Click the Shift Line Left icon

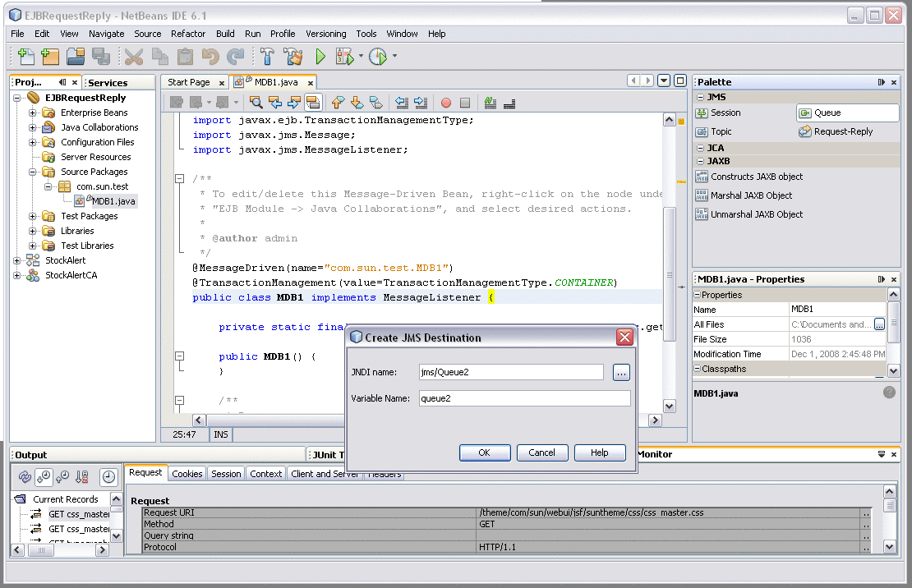[x=402, y=103]
